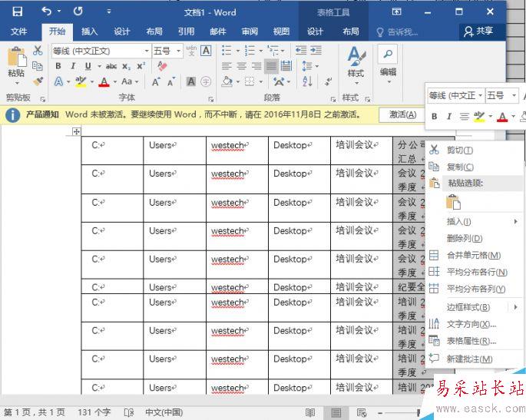Click Show/Hide paragraph marks icon

328,81
